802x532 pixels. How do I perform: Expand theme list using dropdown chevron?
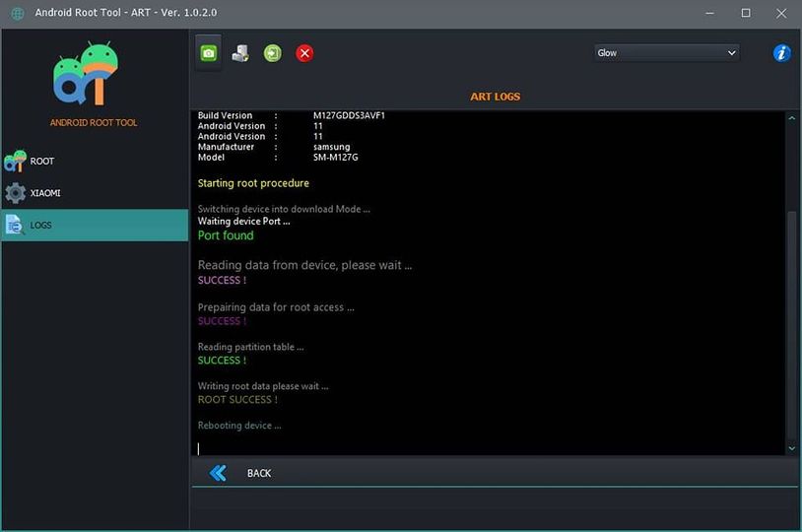click(x=731, y=52)
